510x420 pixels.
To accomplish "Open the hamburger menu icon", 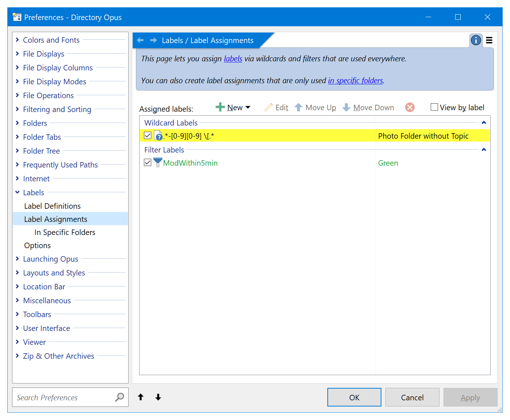I will pyautogui.click(x=489, y=40).
